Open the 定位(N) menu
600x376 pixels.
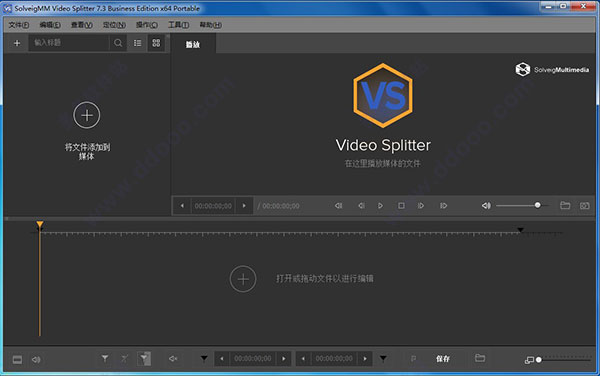(x=114, y=25)
